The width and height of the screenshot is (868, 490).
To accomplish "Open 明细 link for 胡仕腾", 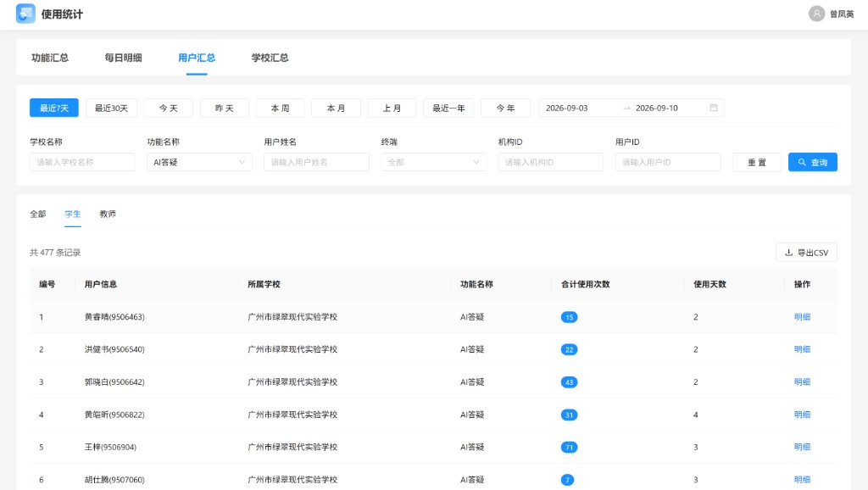I will click(802, 480).
